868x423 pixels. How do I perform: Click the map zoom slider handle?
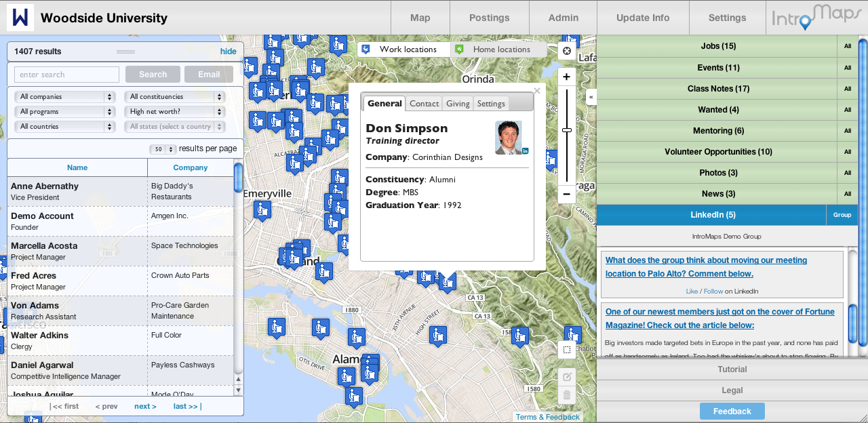pyautogui.click(x=567, y=130)
